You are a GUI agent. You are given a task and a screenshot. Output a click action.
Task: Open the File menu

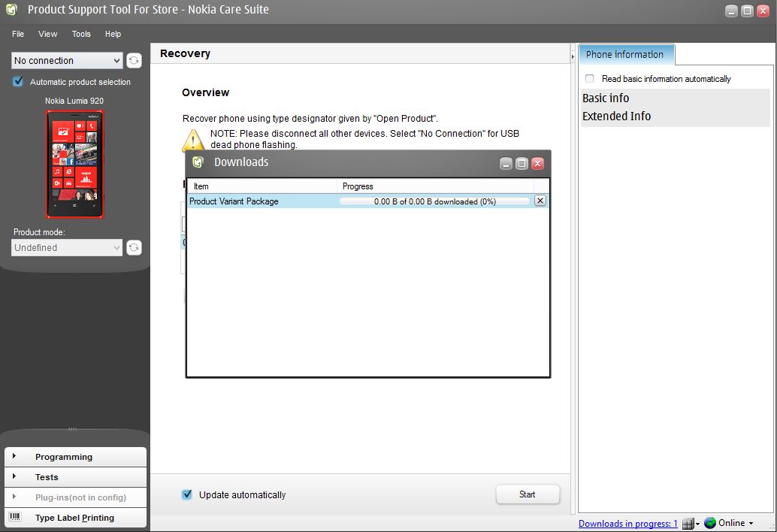18,34
